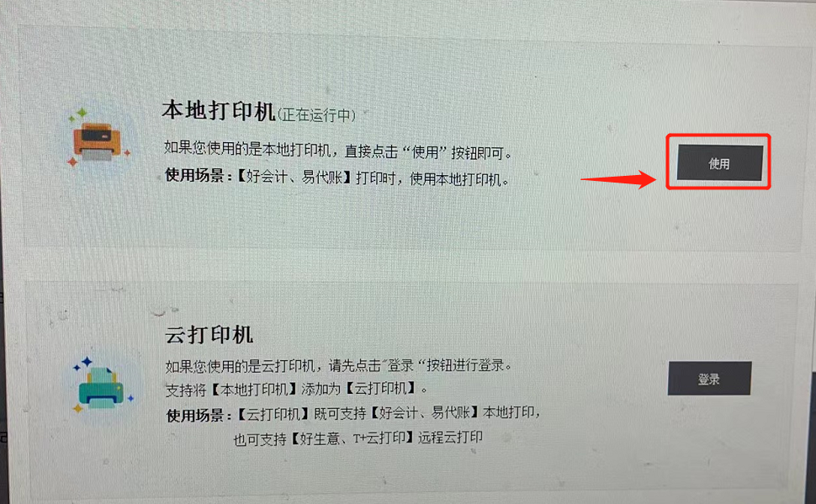Click the orange local printer icon

point(98,141)
